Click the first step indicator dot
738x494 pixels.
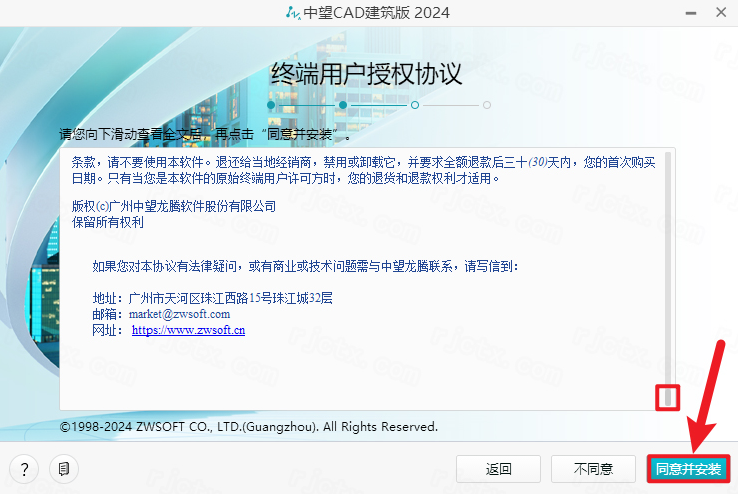pyautogui.click(x=271, y=104)
